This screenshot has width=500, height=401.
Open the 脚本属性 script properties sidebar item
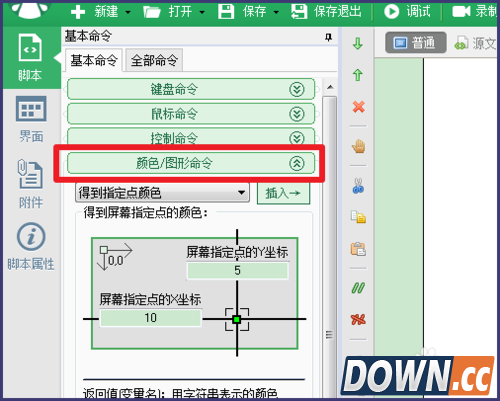point(31,247)
